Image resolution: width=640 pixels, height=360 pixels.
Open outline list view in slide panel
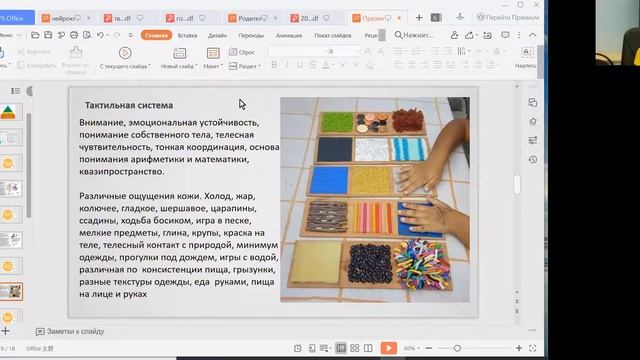click(16, 91)
